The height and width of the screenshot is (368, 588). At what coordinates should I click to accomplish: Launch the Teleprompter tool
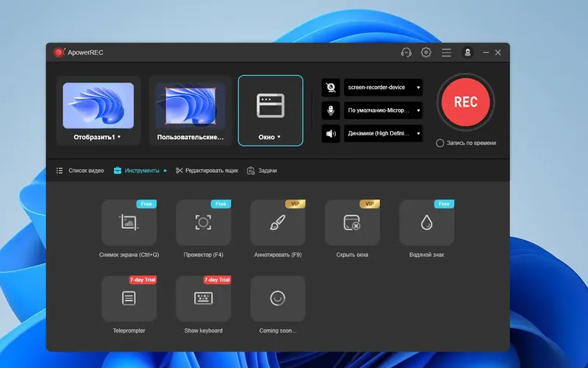(x=129, y=299)
